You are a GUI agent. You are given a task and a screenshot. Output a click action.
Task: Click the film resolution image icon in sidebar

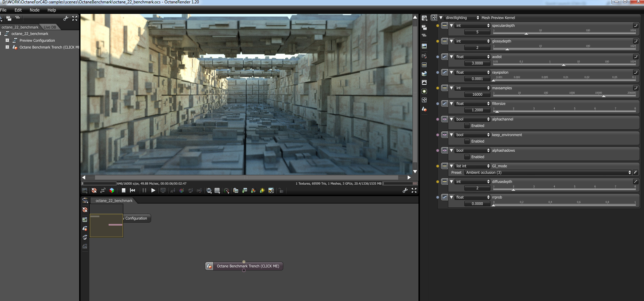tap(424, 46)
